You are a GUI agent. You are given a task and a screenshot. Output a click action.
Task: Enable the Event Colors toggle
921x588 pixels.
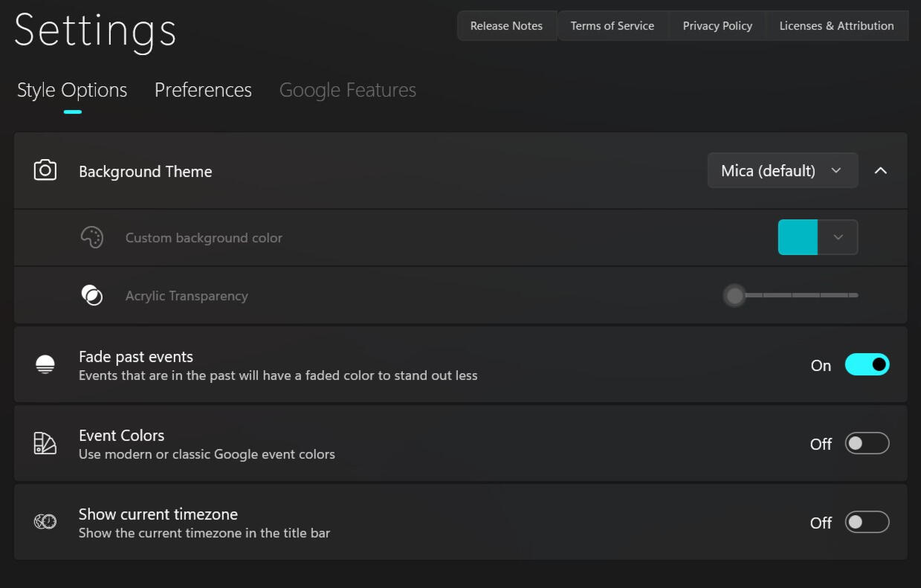coord(867,444)
